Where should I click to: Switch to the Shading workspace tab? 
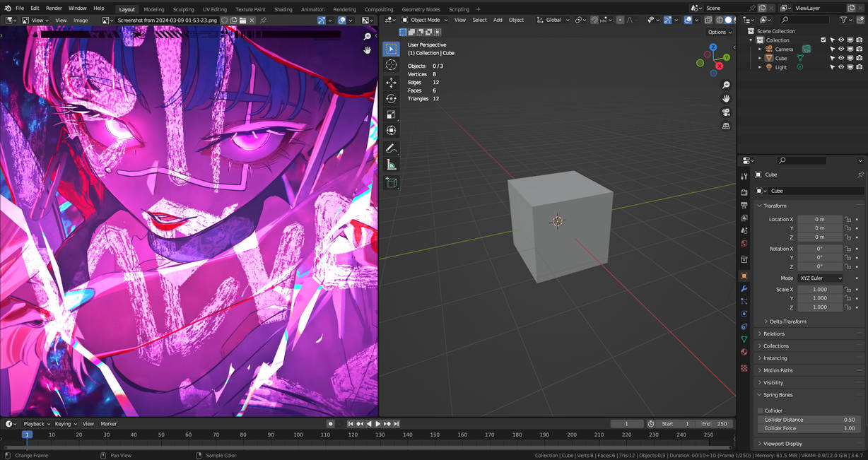(283, 9)
